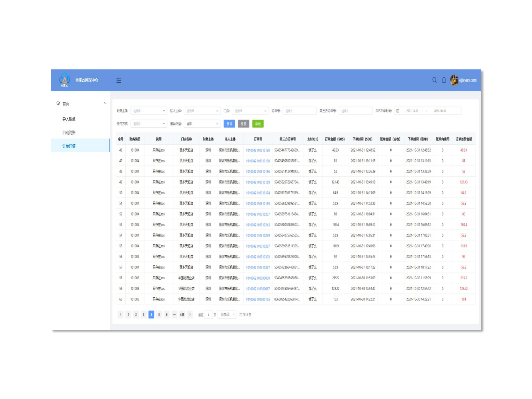532x399 pixels.
Task: Open order link 1010042110310120
Action: [x=258, y=151]
